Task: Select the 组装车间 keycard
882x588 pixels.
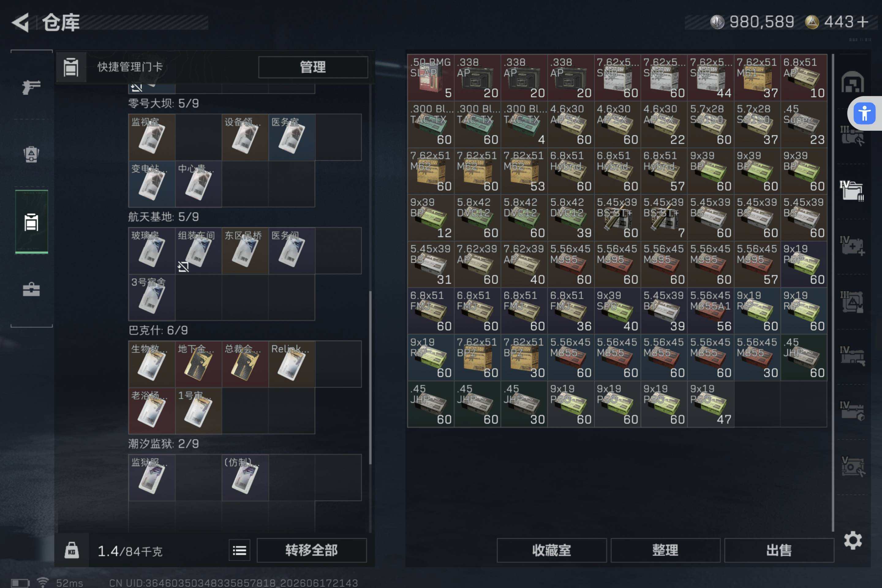Action: click(x=198, y=251)
